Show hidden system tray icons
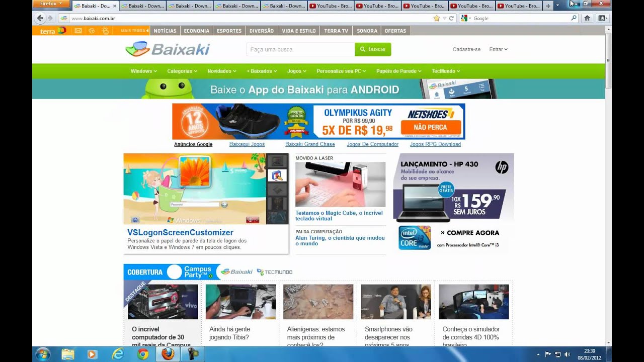This screenshot has width=644, height=362. pos(538,354)
